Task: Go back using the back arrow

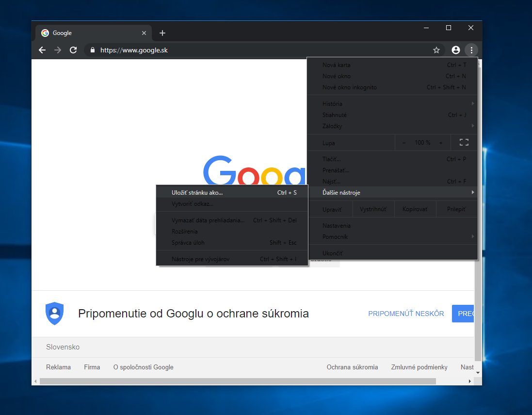Action: pos(42,50)
